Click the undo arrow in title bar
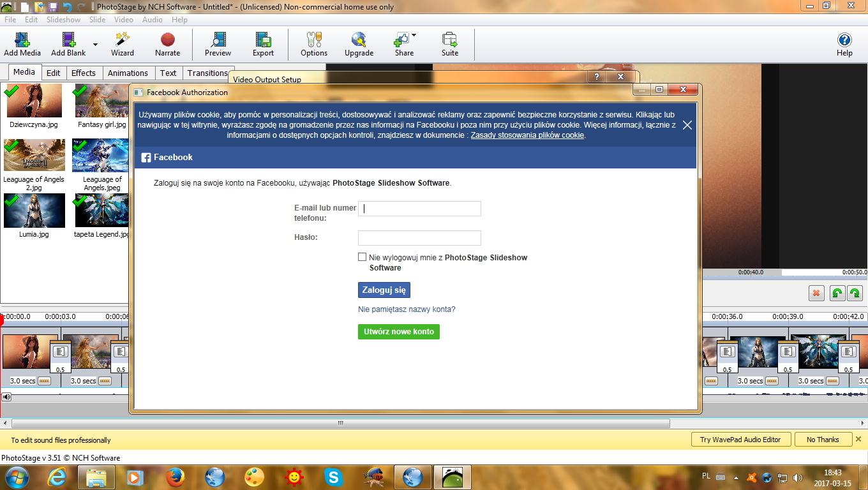The image size is (868, 490). [x=67, y=7]
